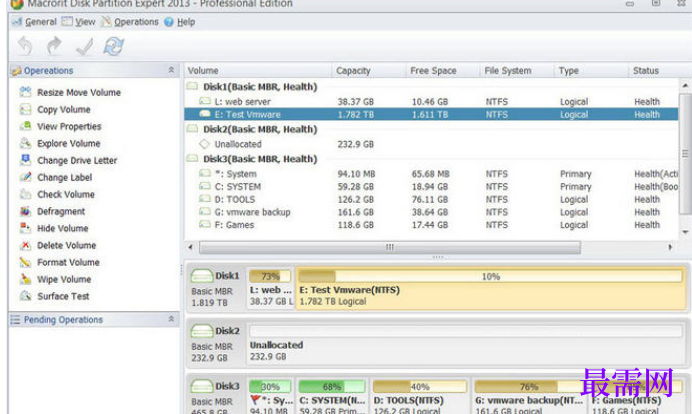Click the Redo arrow toolbar icon

[54, 46]
